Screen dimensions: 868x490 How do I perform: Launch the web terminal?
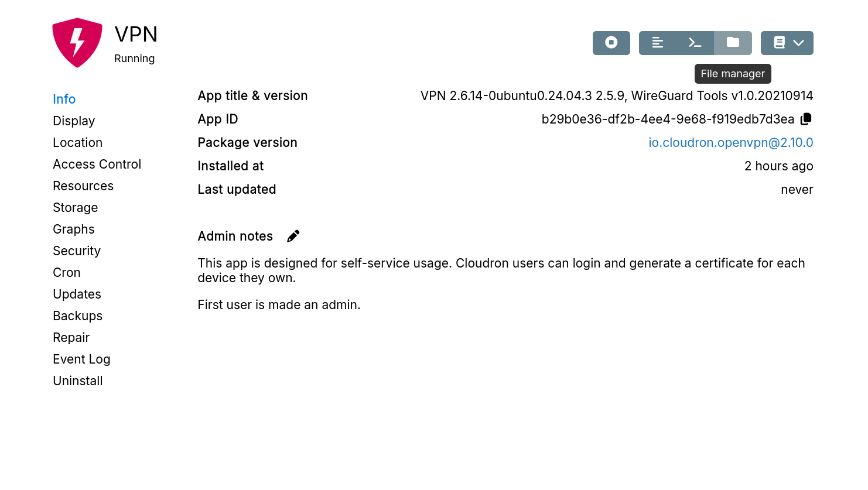coord(695,43)
